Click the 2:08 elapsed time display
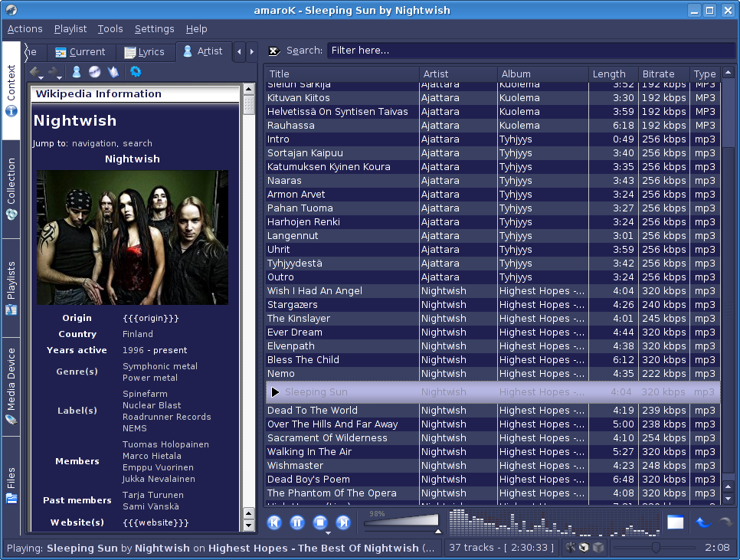 pyautogui.click(x=717, y=548)
